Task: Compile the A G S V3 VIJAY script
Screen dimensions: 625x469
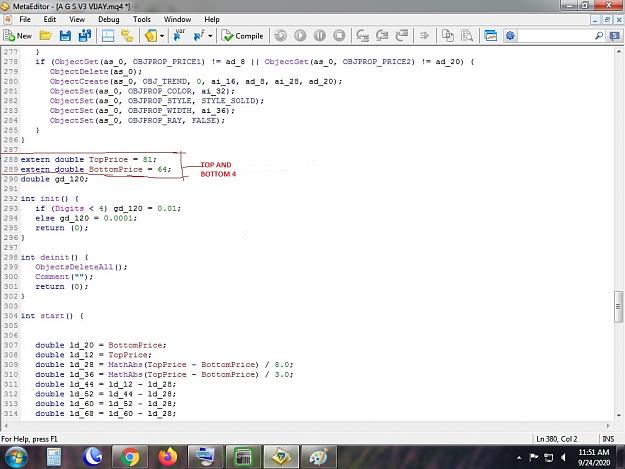Action: click(x=242, y=36)
